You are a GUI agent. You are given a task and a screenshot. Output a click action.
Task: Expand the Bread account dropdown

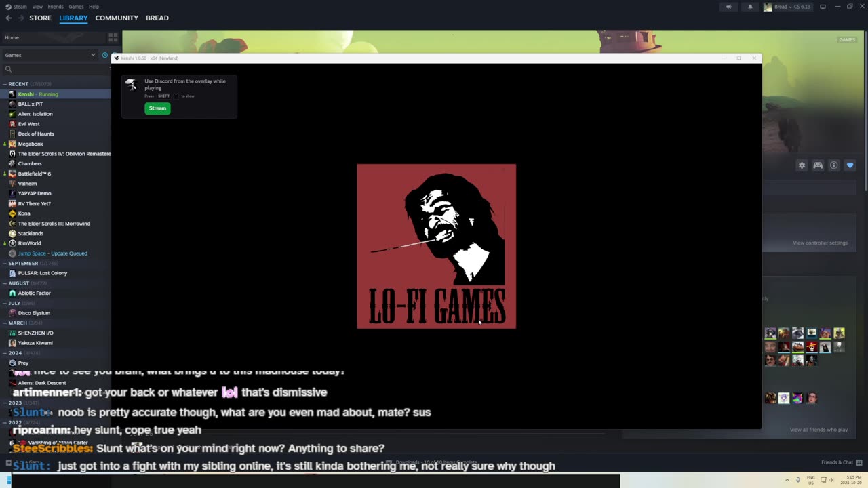(787, 7)
